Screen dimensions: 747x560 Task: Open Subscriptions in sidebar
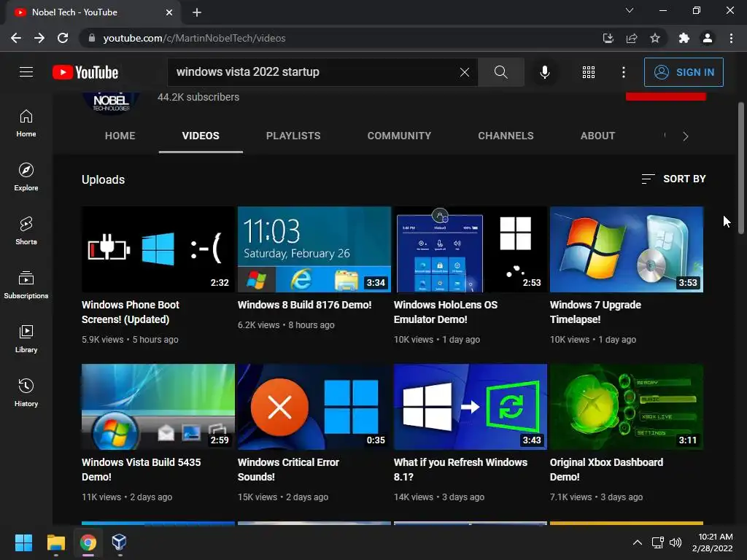(x=26, y=285)
